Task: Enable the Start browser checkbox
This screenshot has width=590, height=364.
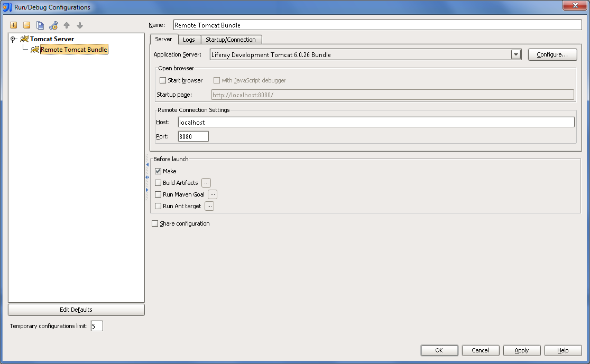Action: (x=163, y=80)
